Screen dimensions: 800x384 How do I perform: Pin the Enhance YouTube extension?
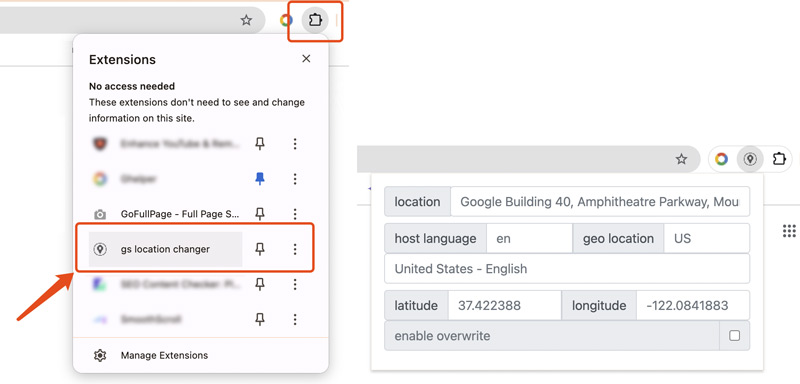[260, 144]
